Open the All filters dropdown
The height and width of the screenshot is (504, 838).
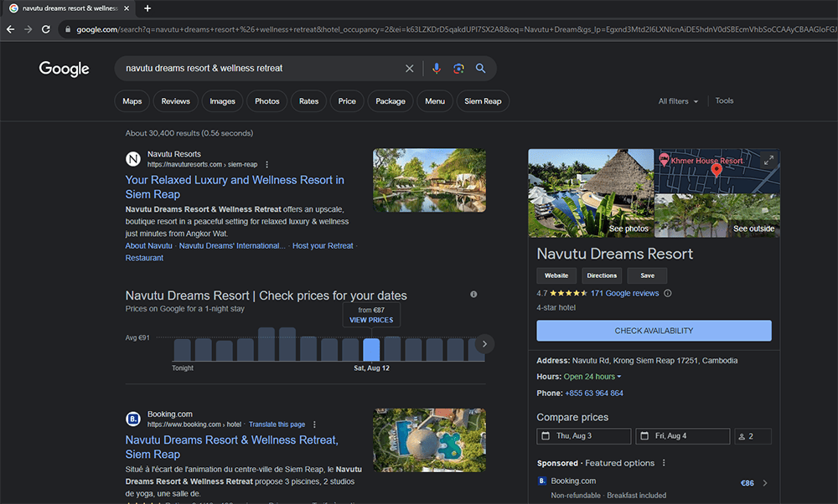(677, 100)
